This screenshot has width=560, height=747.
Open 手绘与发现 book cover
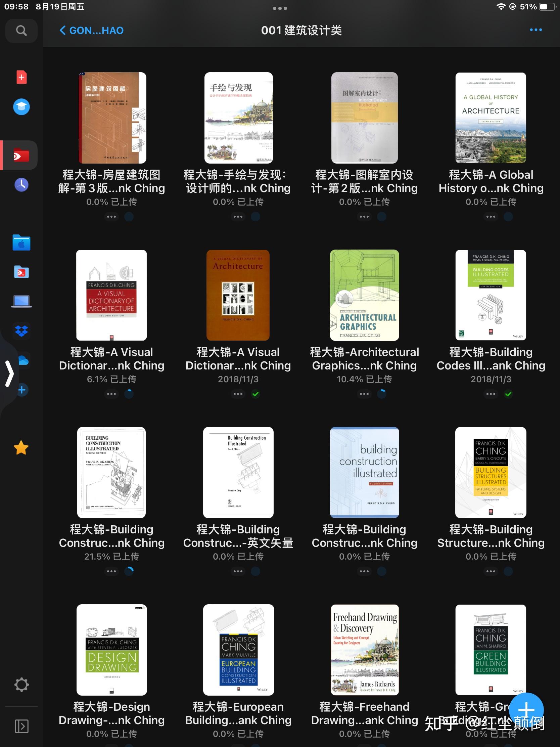click(238, 118)
